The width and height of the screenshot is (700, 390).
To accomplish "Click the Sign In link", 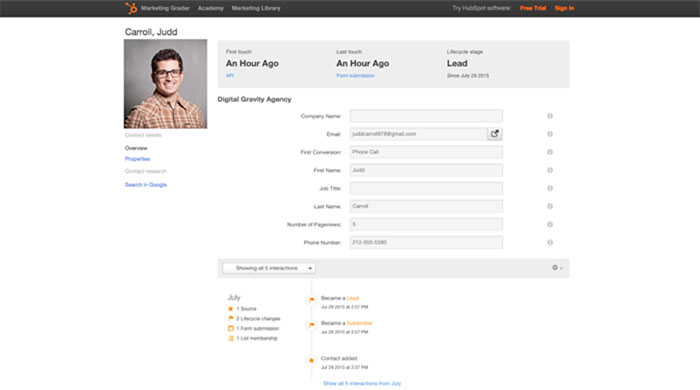I will point(564,8).
